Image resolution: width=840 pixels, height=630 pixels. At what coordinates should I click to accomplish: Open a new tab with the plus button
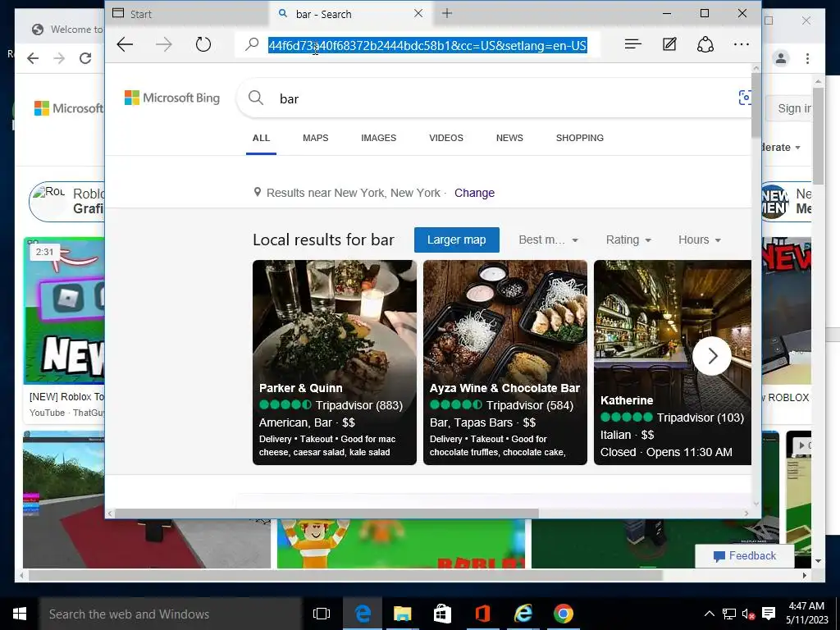447,13
